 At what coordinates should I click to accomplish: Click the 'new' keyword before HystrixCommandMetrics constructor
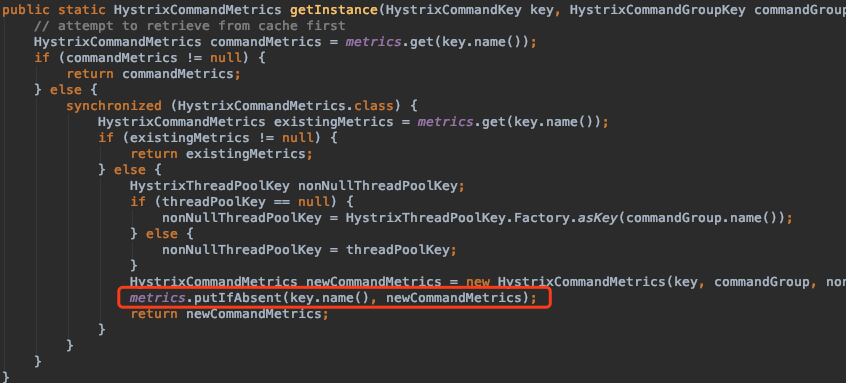(477, 282)
